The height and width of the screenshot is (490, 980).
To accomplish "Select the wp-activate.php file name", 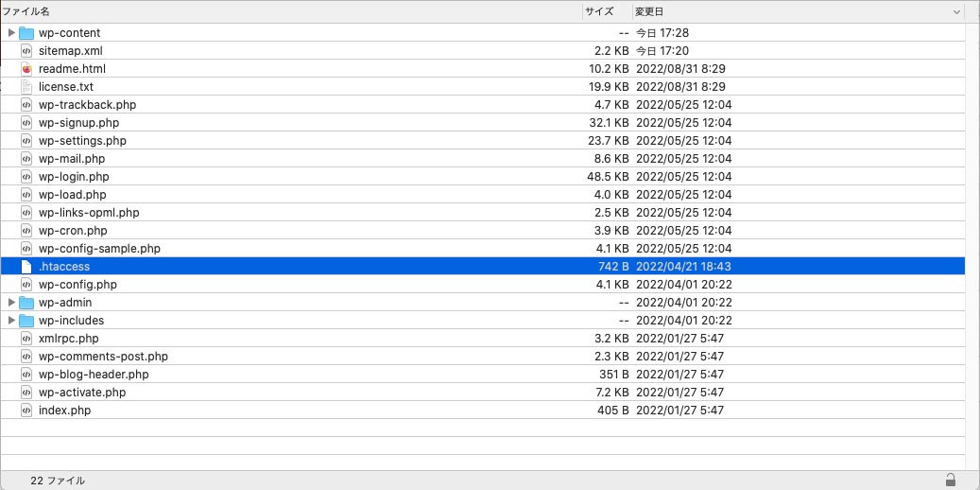I will 82,393.
